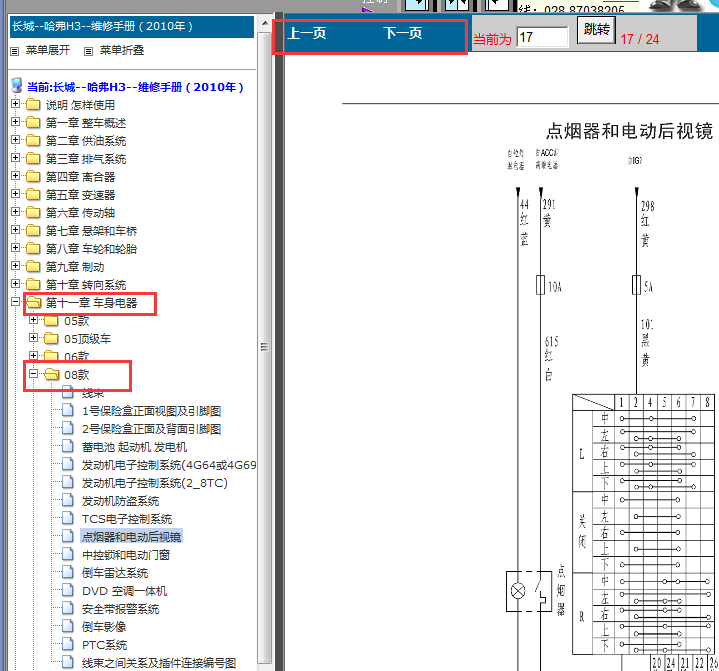This screenshot has height=671, width=719.
Task: Click document icon of 1号保险盒正面视图及引脚图
Action: 68,410
